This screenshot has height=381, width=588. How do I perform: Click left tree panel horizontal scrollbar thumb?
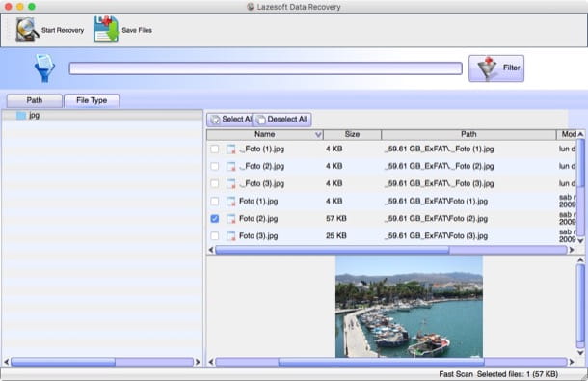point(63,362)
